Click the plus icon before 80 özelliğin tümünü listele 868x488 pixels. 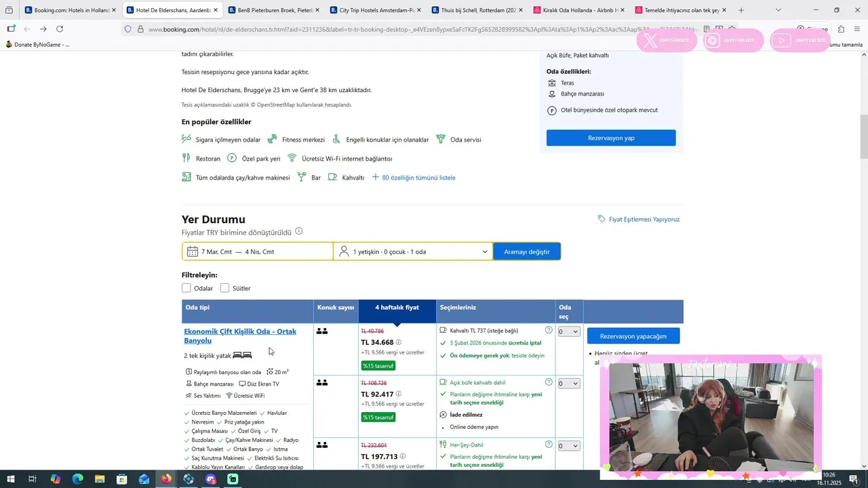click(x=376, y=178)
